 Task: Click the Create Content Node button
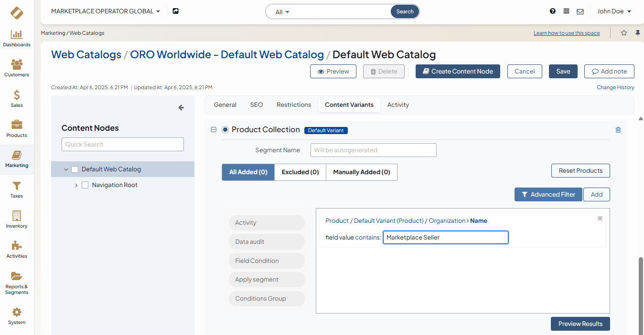coord(458,72)
